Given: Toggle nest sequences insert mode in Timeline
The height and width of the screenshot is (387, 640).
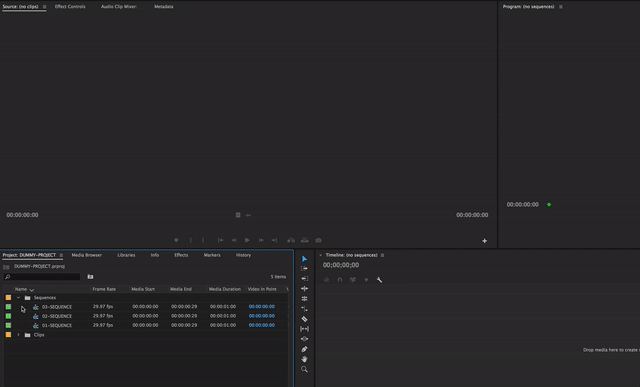Looking at the screenshot, I should click(327, 280).
